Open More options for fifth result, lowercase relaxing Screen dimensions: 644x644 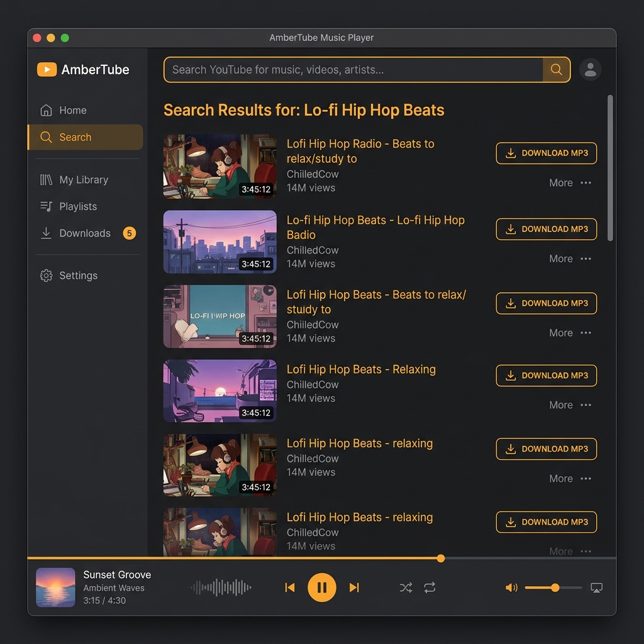570,479
